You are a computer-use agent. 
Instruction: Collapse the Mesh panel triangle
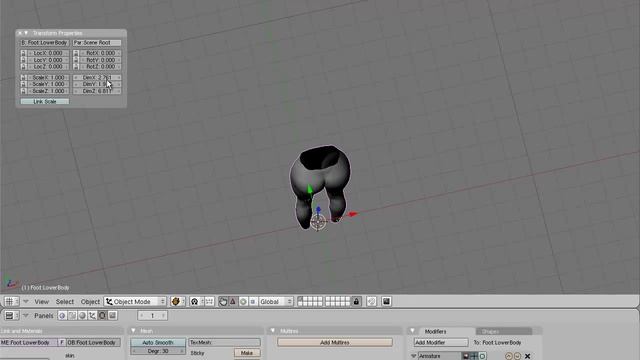(133, 331)
